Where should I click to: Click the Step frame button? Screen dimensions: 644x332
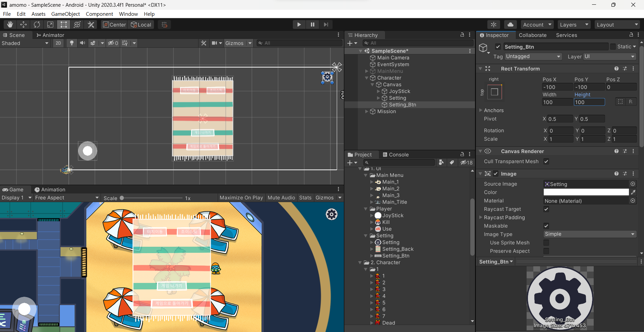(326, 25)
